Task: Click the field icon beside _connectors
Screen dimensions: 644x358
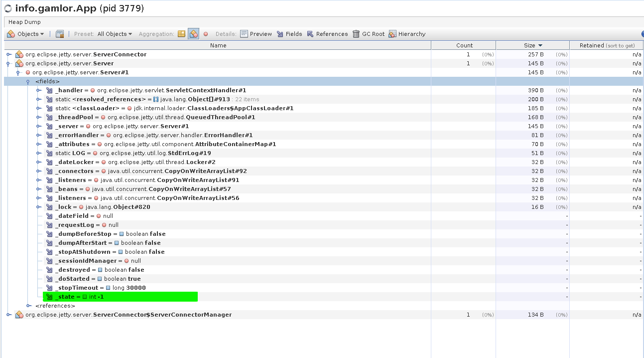Action: pyautogui.click(x=49, y=171)
